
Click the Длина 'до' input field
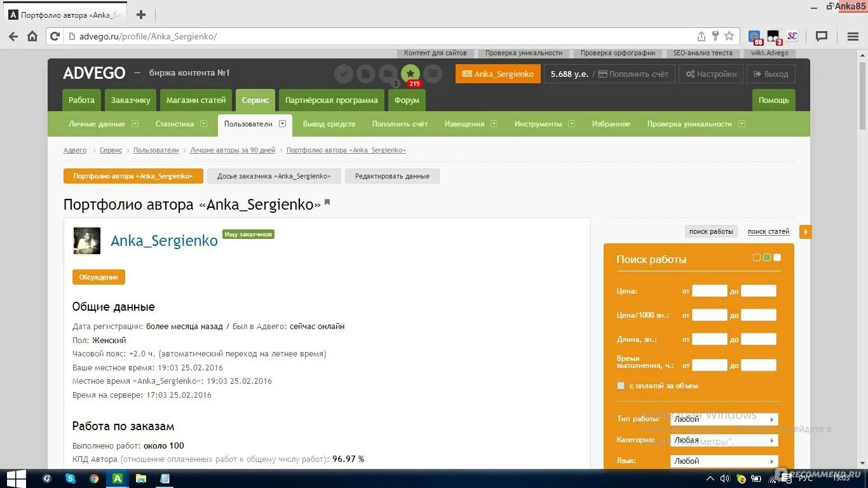(x=759, y=339)
